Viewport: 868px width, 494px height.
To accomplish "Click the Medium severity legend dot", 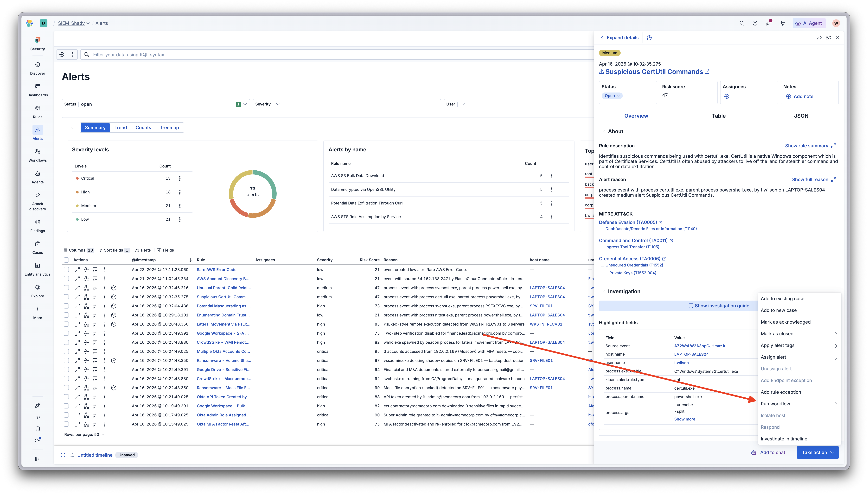I will tap(77, 206).
